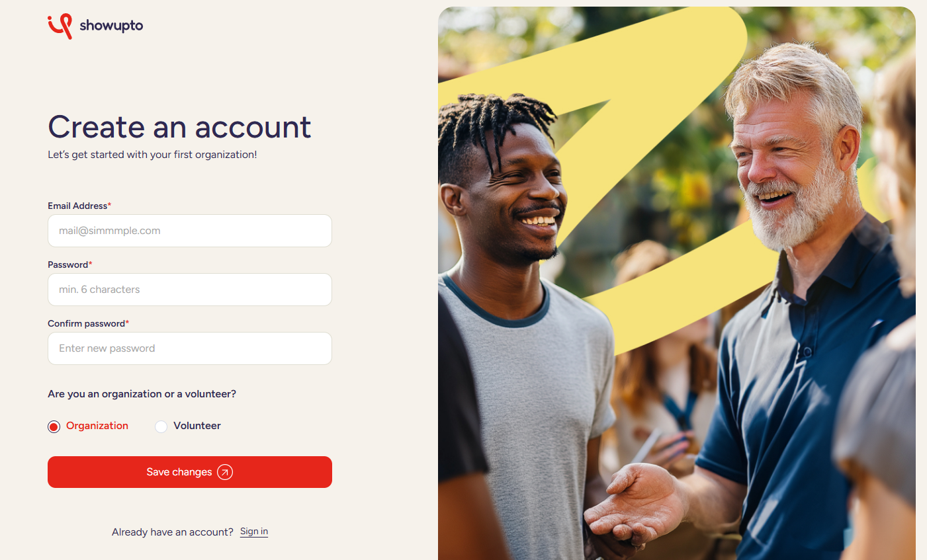Select the Organization radio button
Screen dimensions: 927x560
pyautogui.click(x=54, y=426)
